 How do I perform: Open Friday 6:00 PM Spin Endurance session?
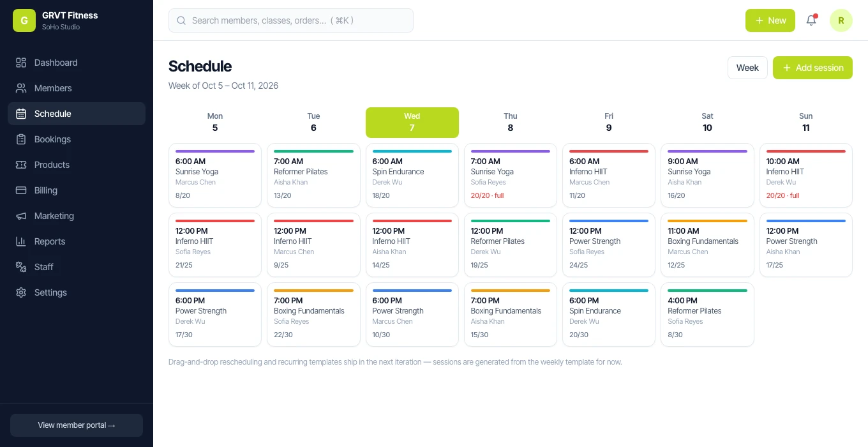(609, 315)
